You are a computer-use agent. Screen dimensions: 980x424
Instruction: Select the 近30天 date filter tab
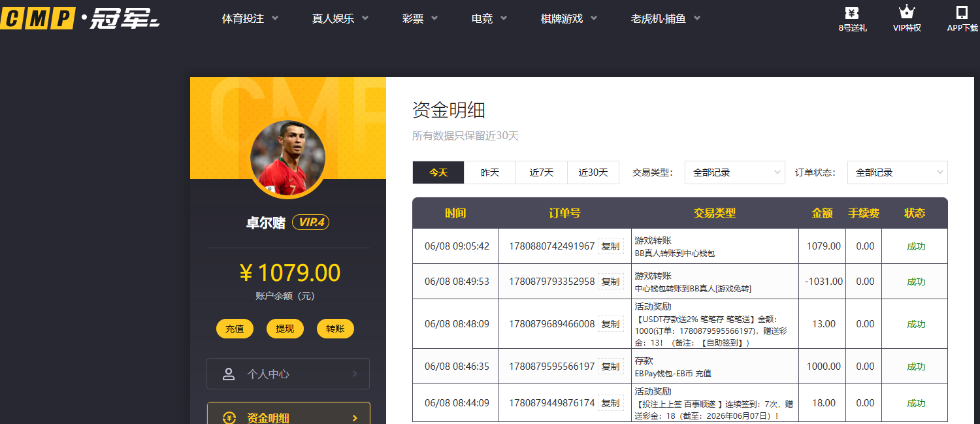[593, 172]
